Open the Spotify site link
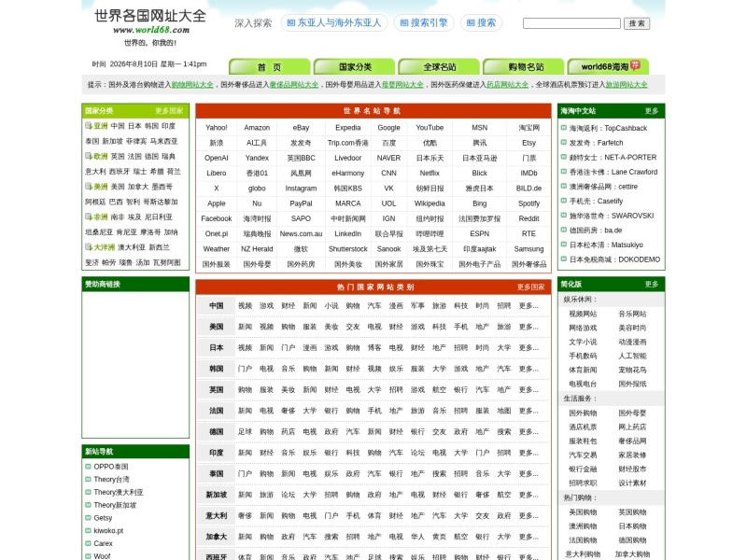 coord(529,203)
